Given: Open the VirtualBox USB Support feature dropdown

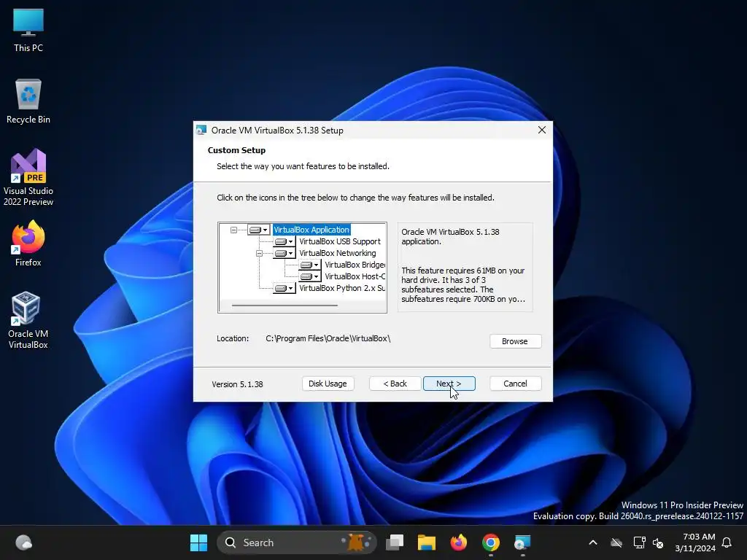Looking at the screenshot, I should coord(285,241).
